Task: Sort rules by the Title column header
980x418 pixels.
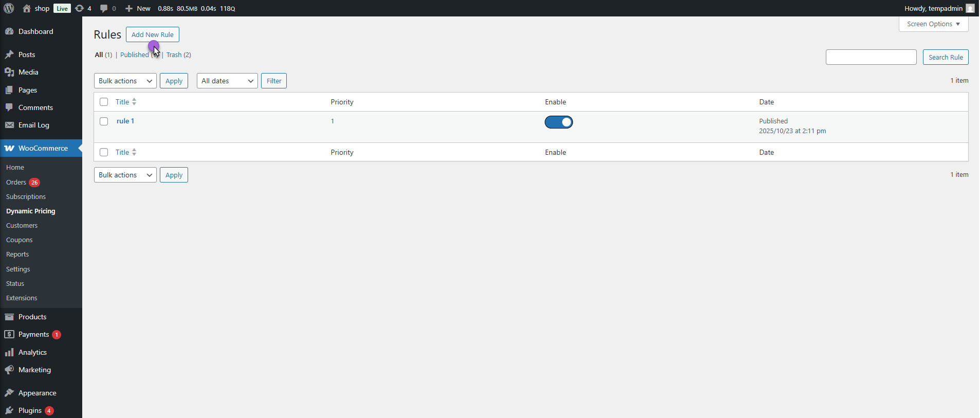Action: pyautogui.click(x=122, y=102)
